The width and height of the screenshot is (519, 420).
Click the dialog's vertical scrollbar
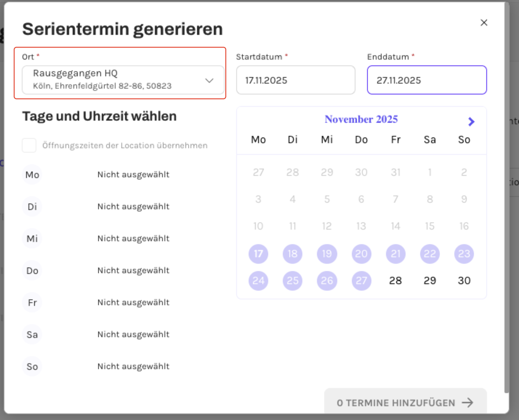[x=507, y=194]
